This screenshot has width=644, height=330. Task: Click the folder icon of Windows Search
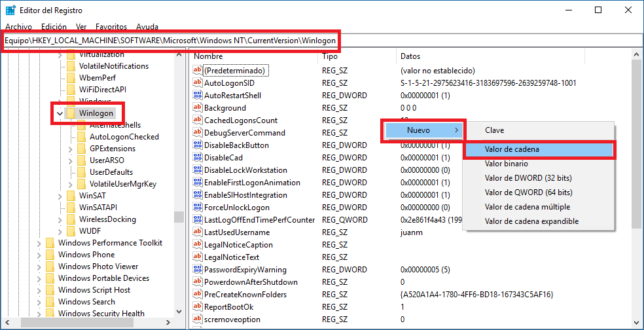tap(50, 302)
